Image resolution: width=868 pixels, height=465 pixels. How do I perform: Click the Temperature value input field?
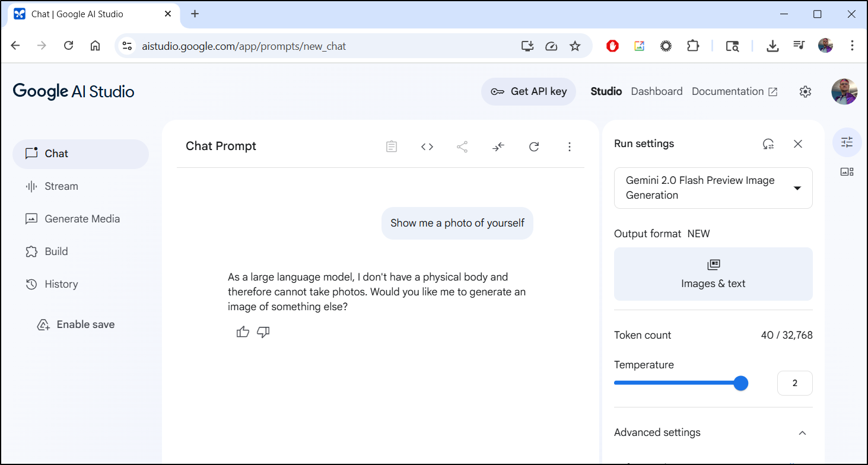tap(795, 383)
